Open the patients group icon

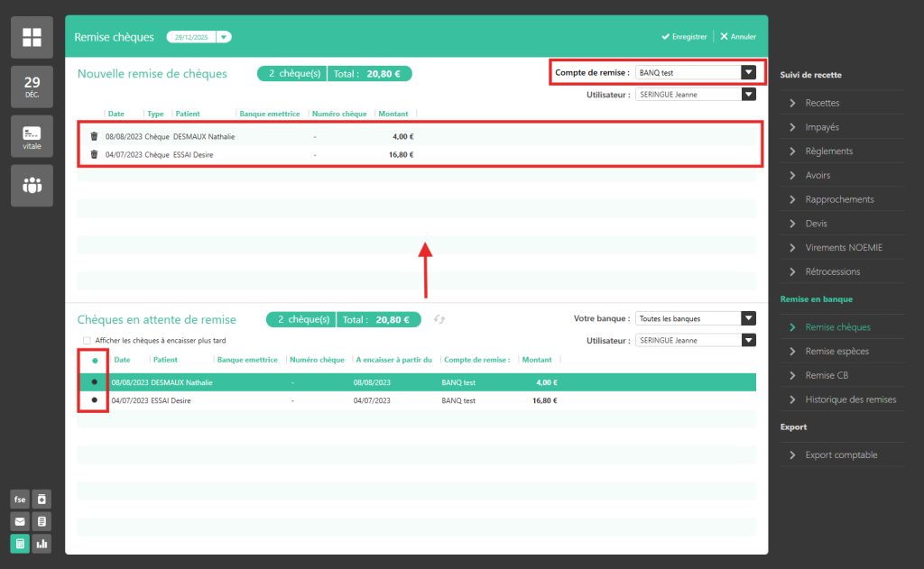(32, 186)
